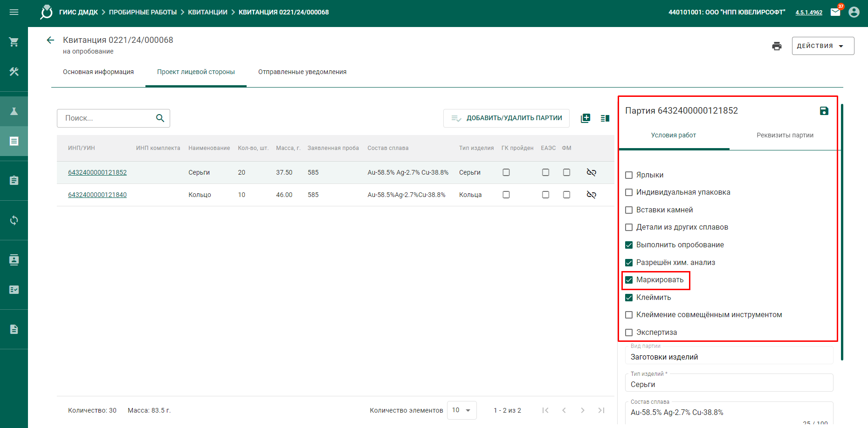
Task: Switch to Отправленные уведомления tab
Action: [x=303, y=72]
